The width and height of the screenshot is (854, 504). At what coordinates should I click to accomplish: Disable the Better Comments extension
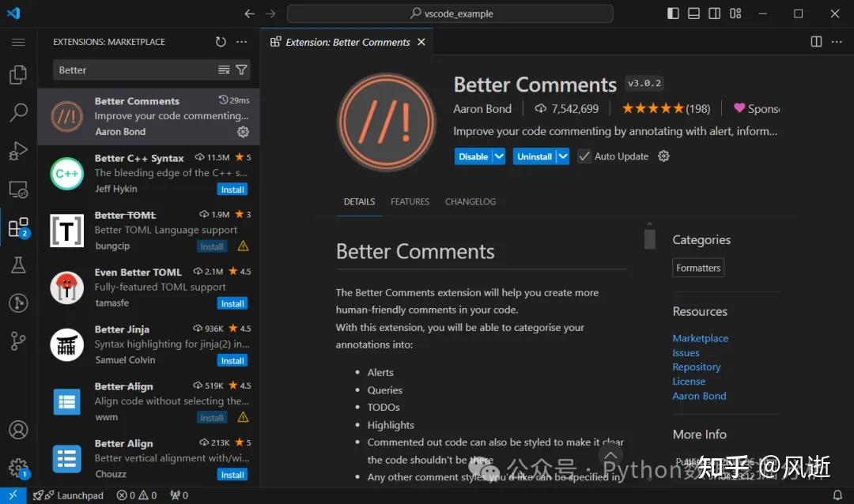(x=474, y=156)
